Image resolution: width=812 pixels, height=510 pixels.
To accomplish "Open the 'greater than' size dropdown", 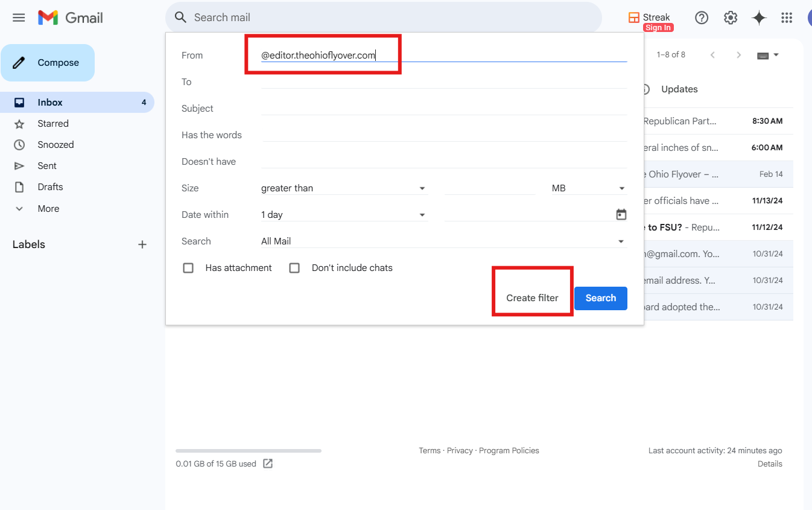I will (344, 188).
